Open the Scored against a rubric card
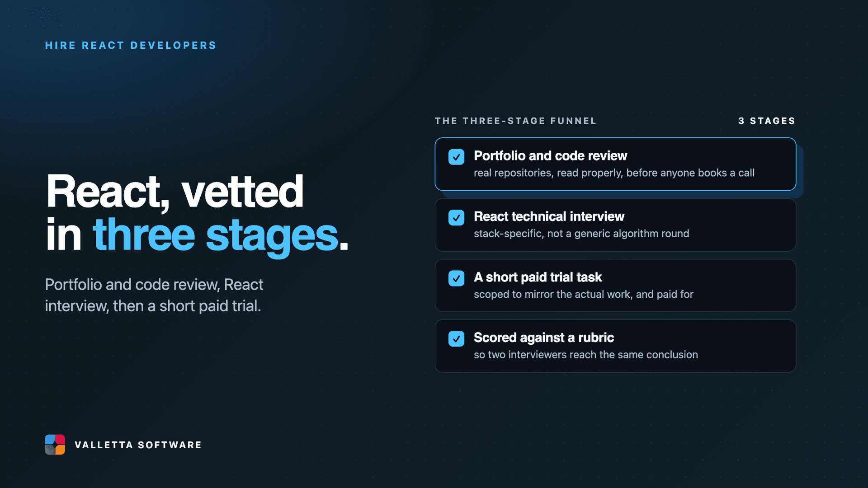 coord(615,346)
